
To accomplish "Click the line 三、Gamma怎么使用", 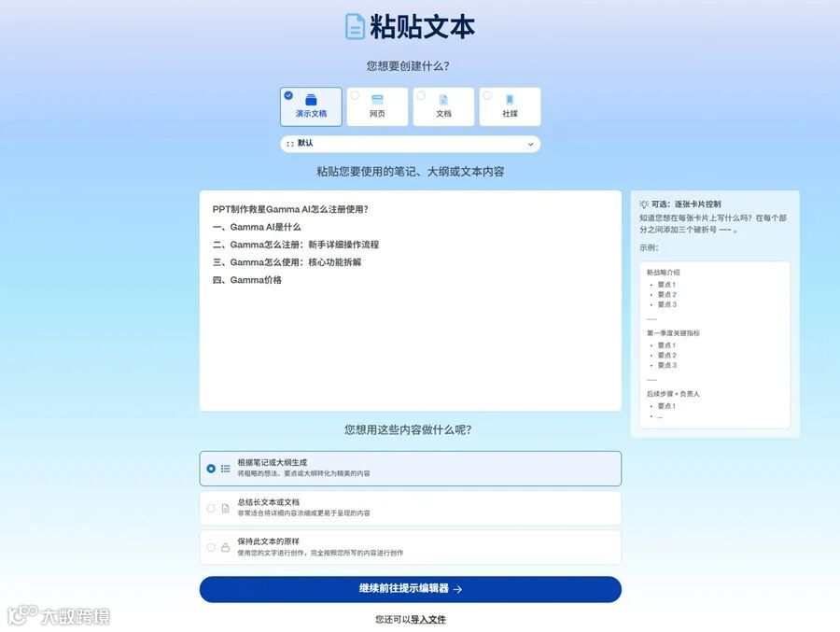I will coord(287,262).
